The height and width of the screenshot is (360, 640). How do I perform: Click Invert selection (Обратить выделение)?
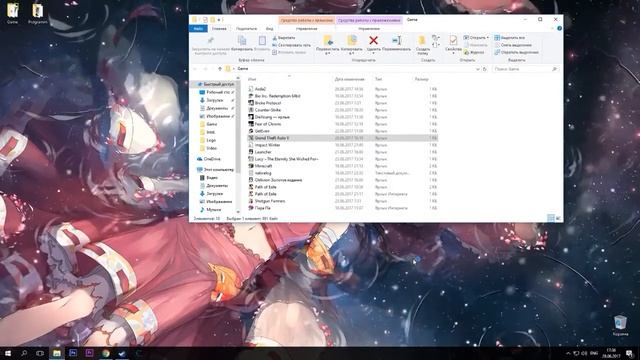516,52
